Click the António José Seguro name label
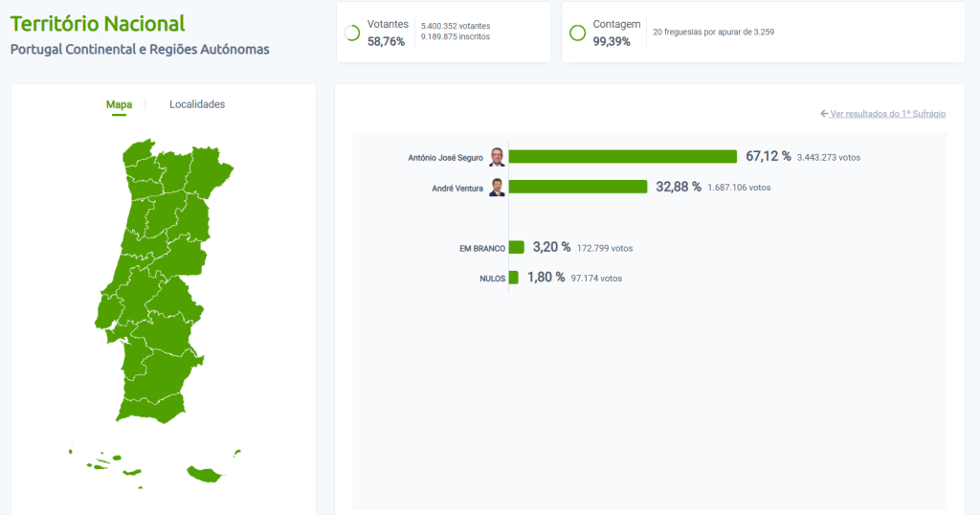This screenshot has height=515, width=980. click(445, 158)
